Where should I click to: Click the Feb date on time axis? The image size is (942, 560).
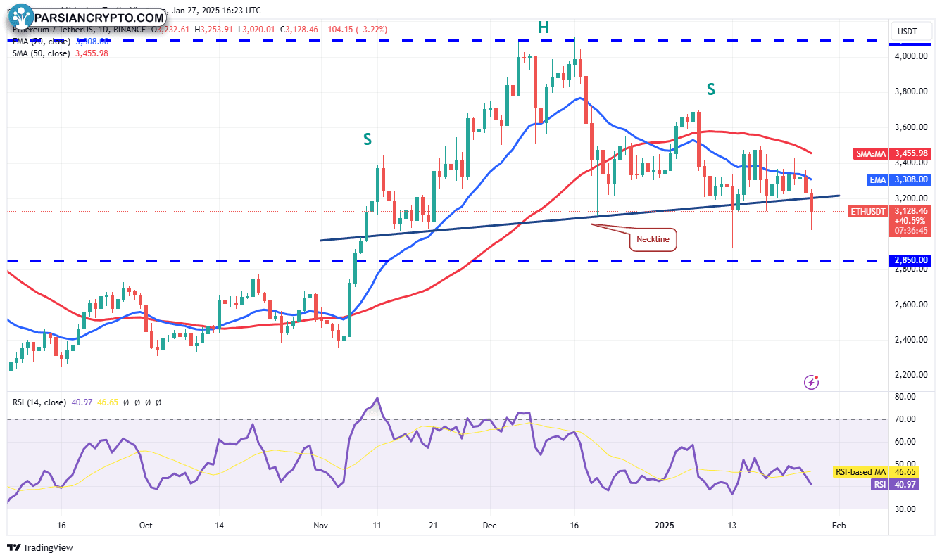click(838, 525)
